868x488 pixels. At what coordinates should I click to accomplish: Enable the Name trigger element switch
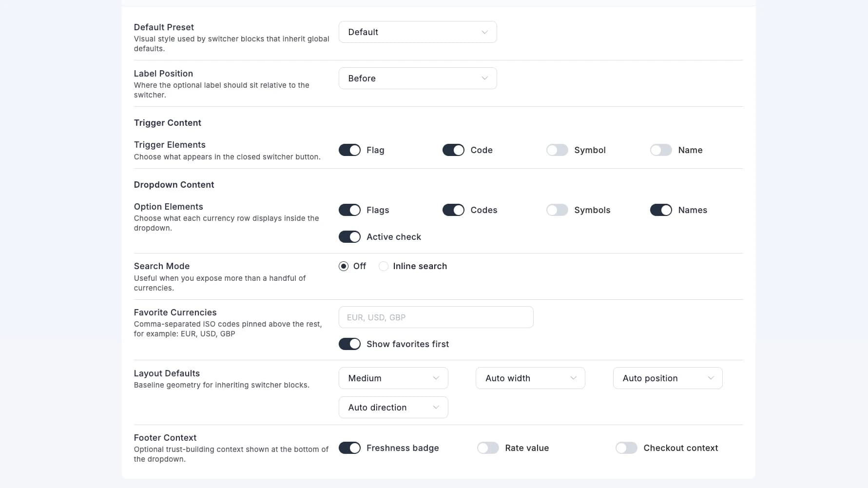(661, 150)
